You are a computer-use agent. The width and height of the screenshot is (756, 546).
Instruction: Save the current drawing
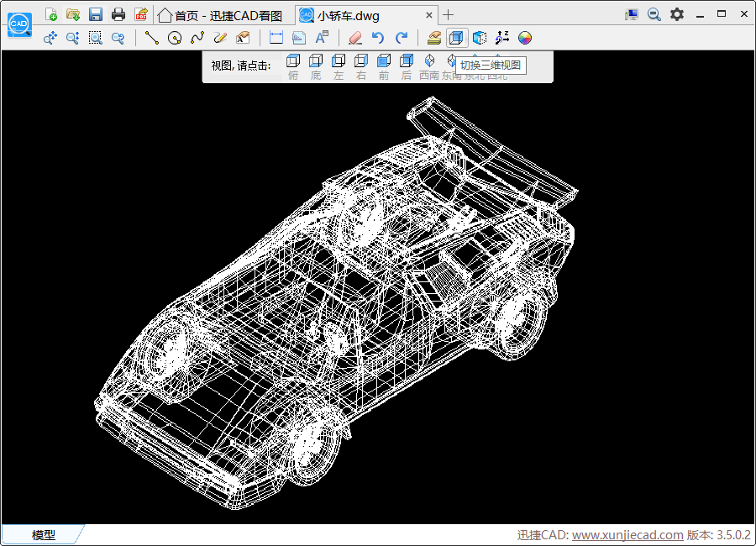[96, 14]
